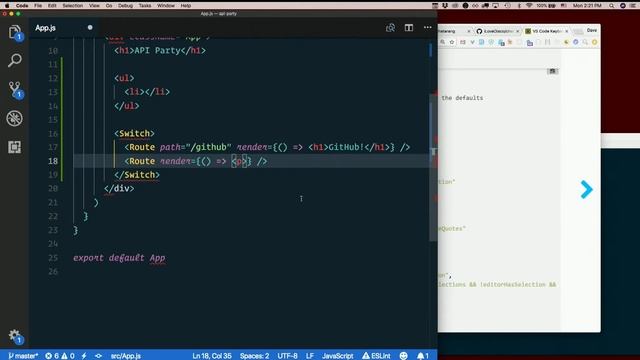This screenshot has height=360, width=640.
Task: Switch to the GitHub tab in the browser window
Action: (497, 31)
